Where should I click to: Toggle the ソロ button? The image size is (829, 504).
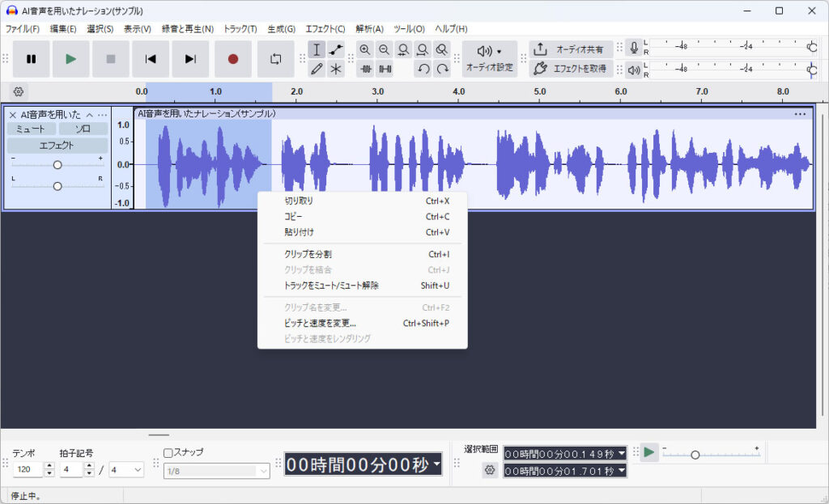click(x=83, y=129)
